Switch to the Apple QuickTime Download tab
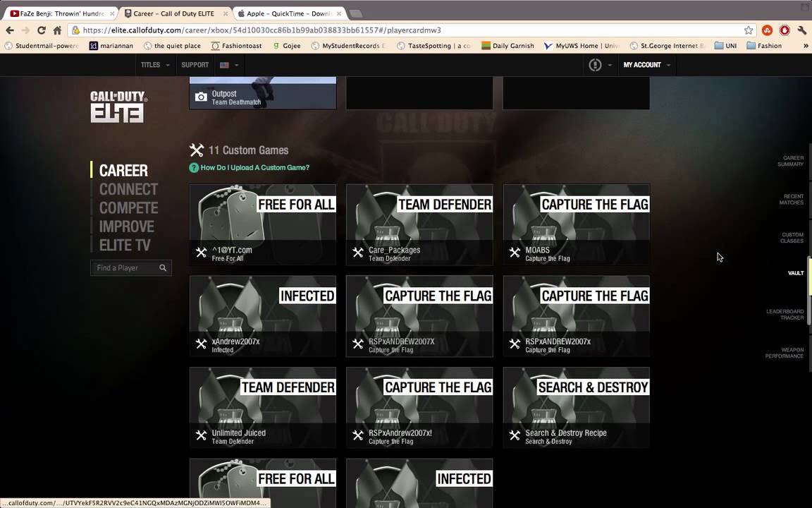This screenshot has height=508, width=812. [x=289, y=13]
